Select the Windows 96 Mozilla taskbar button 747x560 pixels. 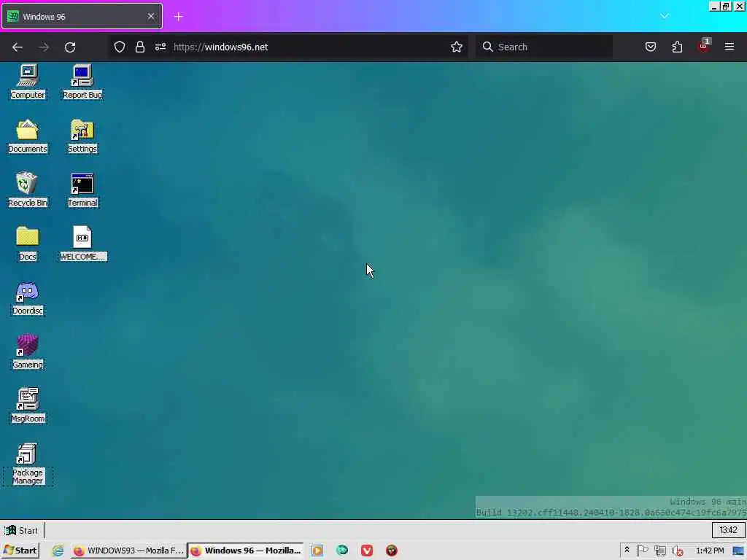246,551
